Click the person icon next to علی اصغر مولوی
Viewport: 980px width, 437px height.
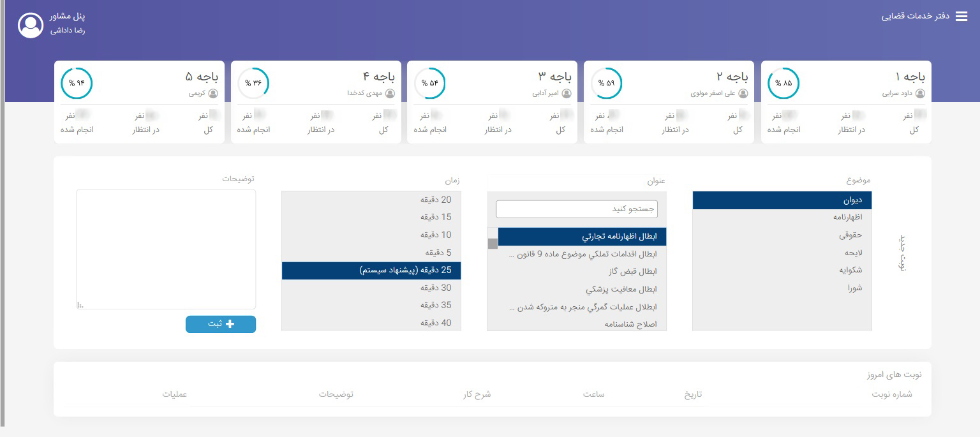743,93
